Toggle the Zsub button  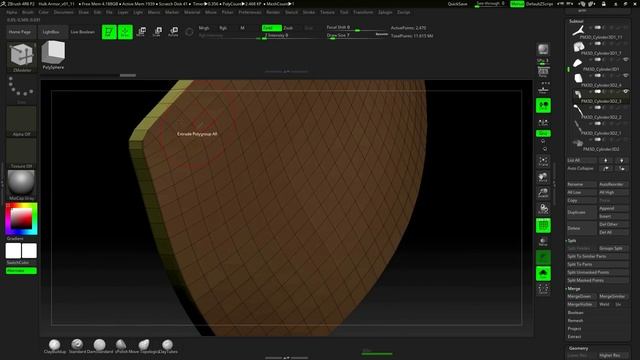tap(289, 28)
